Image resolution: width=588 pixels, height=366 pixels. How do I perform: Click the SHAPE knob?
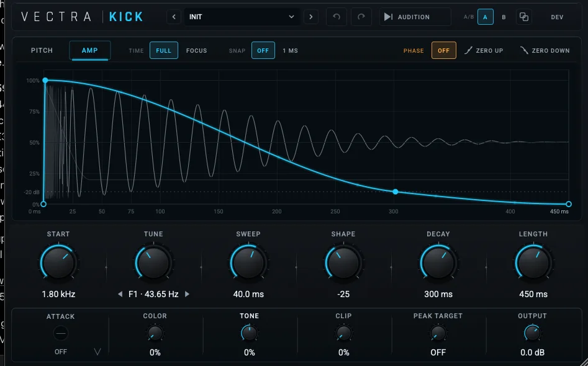coord(343,262)
